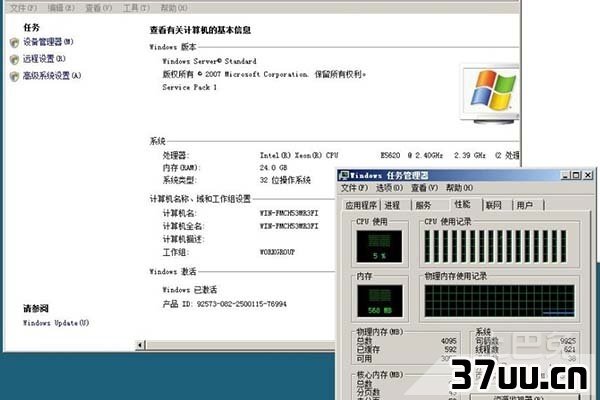
Task: Click the shield icon beside Device Manager
Action: click(15, 42)
